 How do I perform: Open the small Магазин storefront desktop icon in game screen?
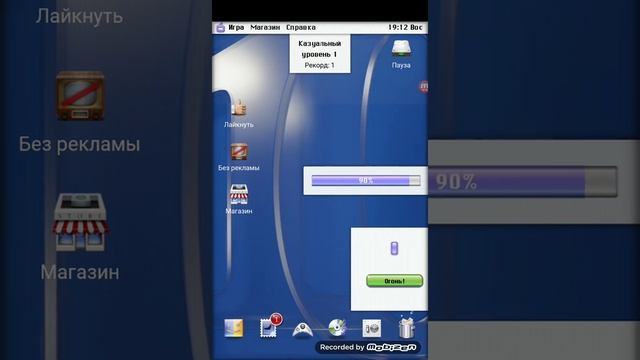pyautogui.click(x=239, y=194)
